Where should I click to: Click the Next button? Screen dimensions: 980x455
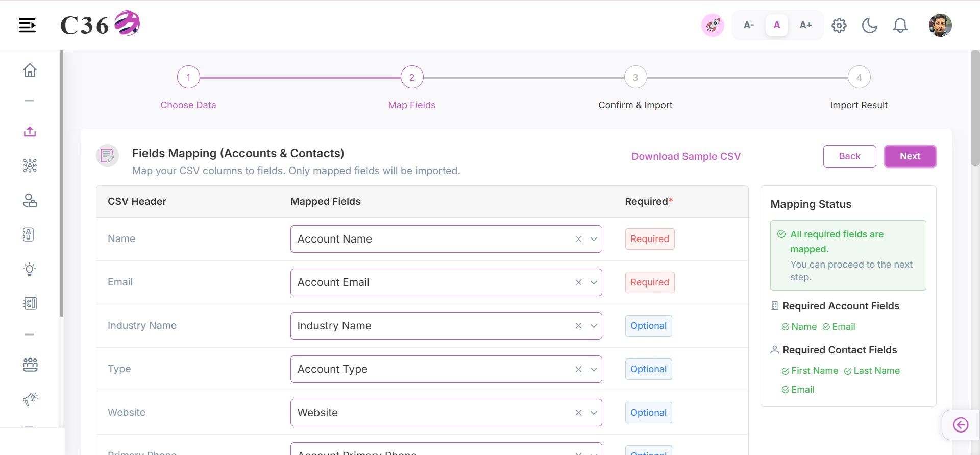(910, 156)
